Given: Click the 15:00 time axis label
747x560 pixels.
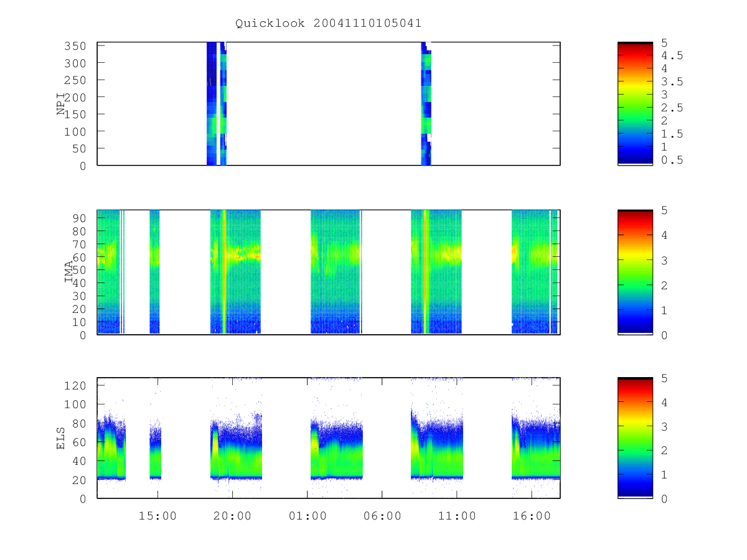Looking at the screenshot, I should (157, 516).
